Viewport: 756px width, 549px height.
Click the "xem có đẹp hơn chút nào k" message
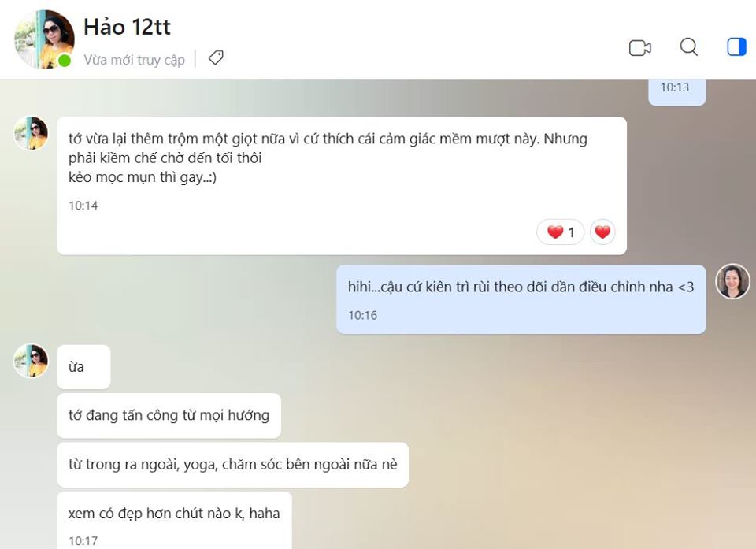coord(175,521)
